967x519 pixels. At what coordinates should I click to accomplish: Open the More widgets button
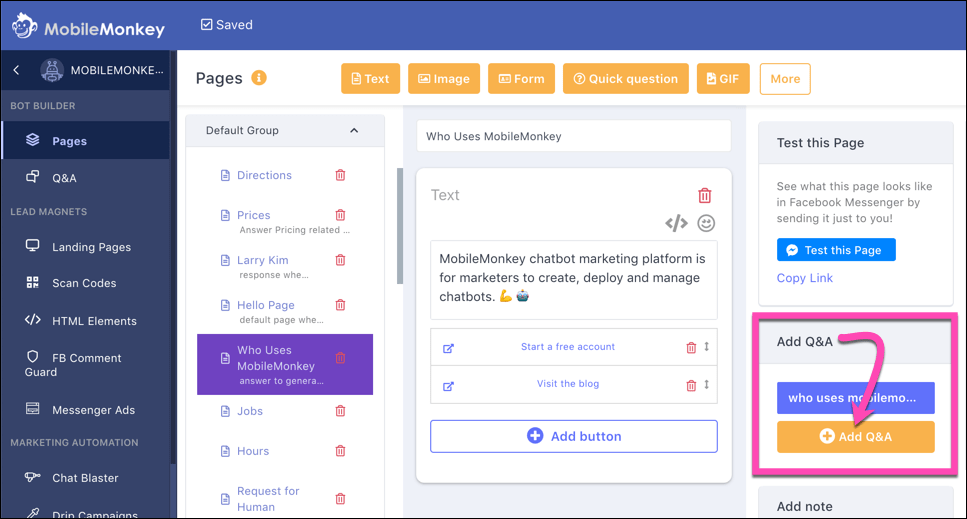tap(785, 79)
